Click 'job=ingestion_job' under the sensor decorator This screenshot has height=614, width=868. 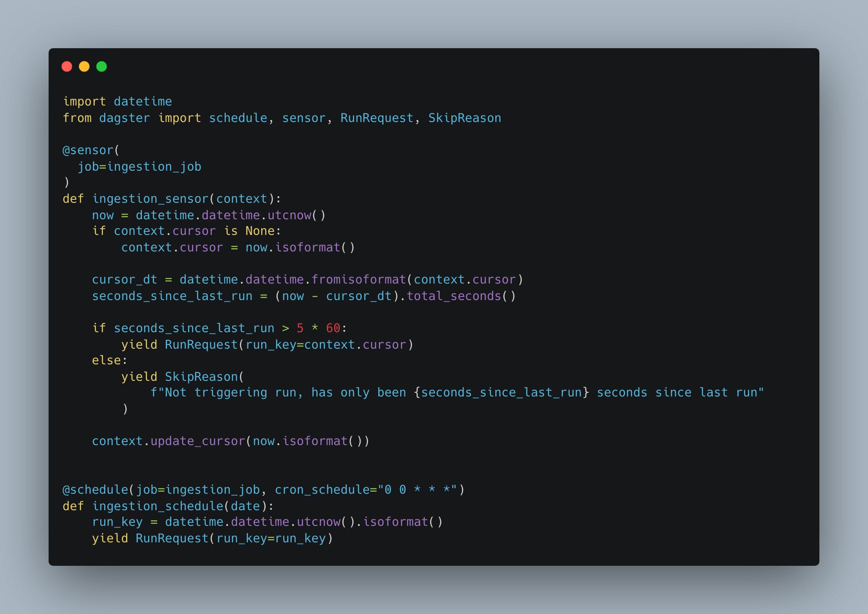click(139, 167)
